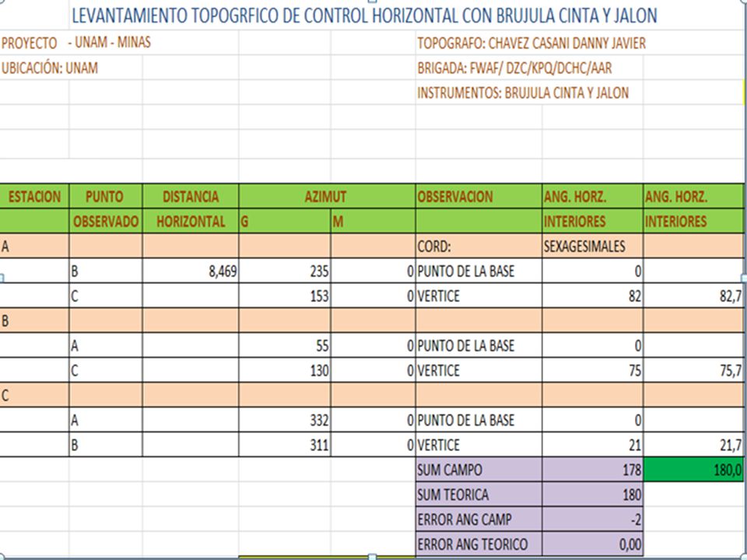This screenshot has width=747, height=560.
Task: Click observed point B in the 235 row
Action: coord(105,271)
